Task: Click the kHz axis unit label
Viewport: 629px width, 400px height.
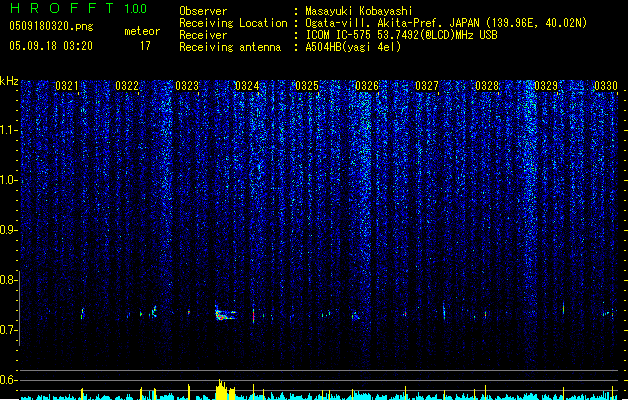Action: [x=9, y=81]
